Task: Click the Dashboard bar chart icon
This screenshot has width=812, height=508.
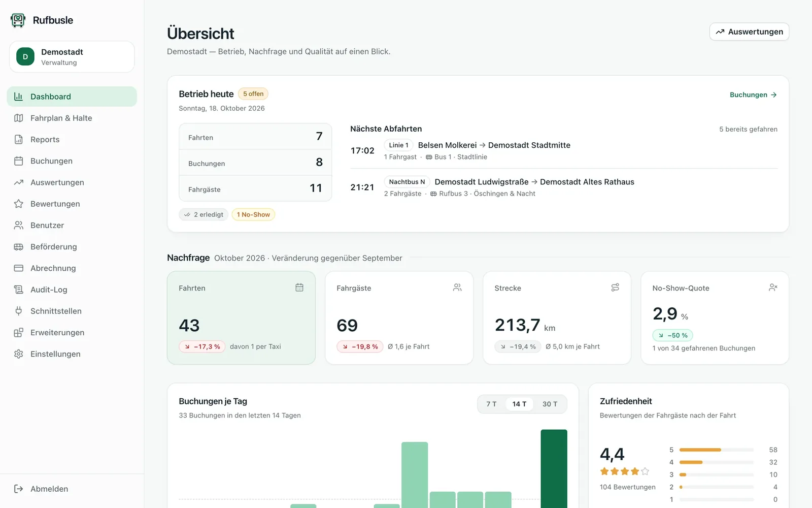Action: 19,97
